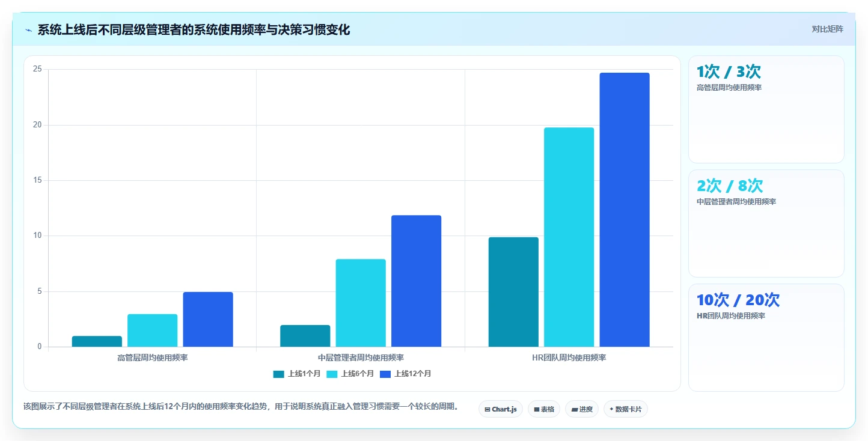Screen dimensions: 868x441
Task: Click the HR团队 上线1个月 bar
Action: 513,292
